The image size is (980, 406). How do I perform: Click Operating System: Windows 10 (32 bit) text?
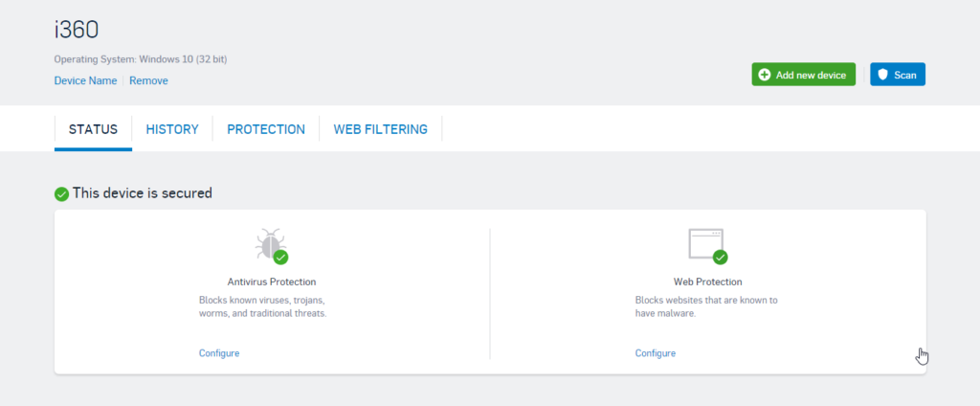[x=141, y=59]
